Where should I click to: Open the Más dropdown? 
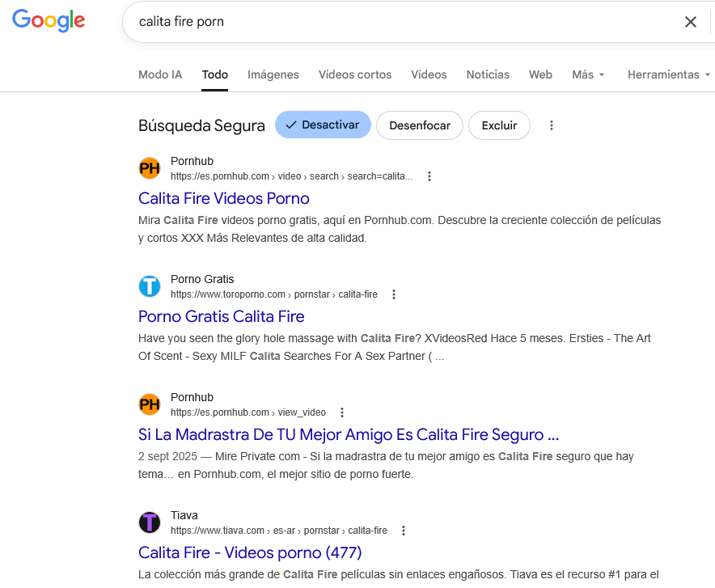click(x=587, y=74)
